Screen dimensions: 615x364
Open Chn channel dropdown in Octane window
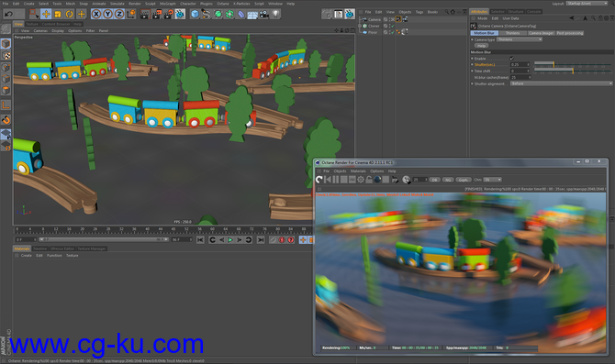coord(493,180)
